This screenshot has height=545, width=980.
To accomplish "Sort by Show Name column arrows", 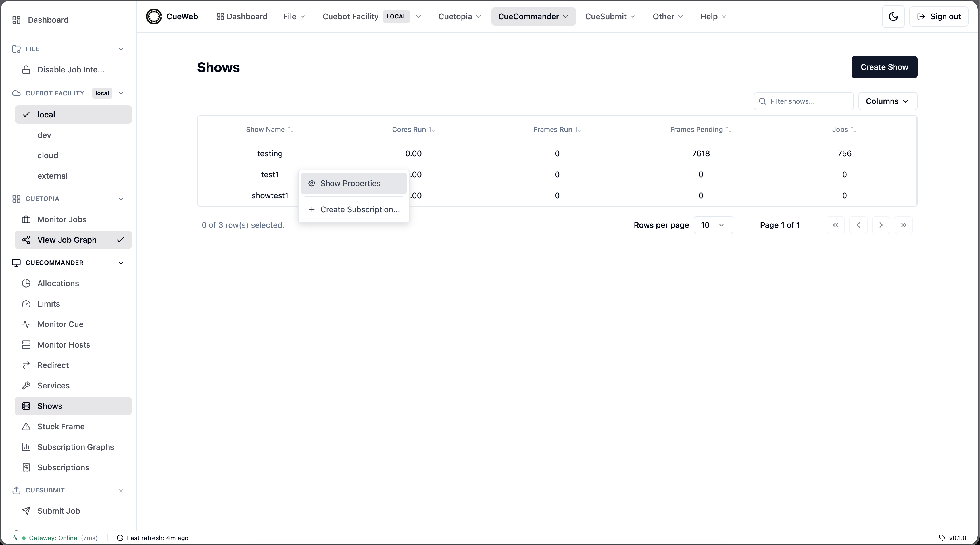I will (291, 129).
